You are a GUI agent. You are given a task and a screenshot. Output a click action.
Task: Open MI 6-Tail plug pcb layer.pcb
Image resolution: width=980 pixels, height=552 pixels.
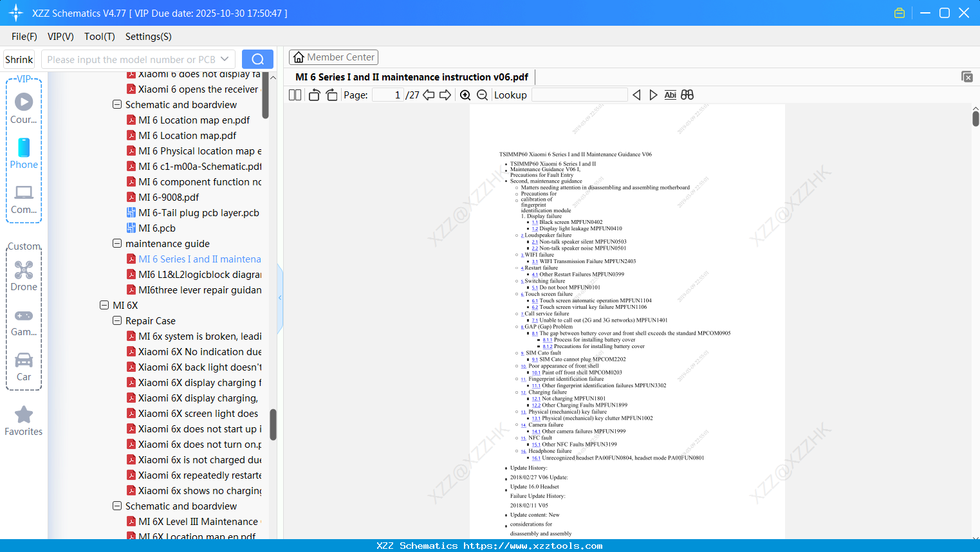coord(199,213)
